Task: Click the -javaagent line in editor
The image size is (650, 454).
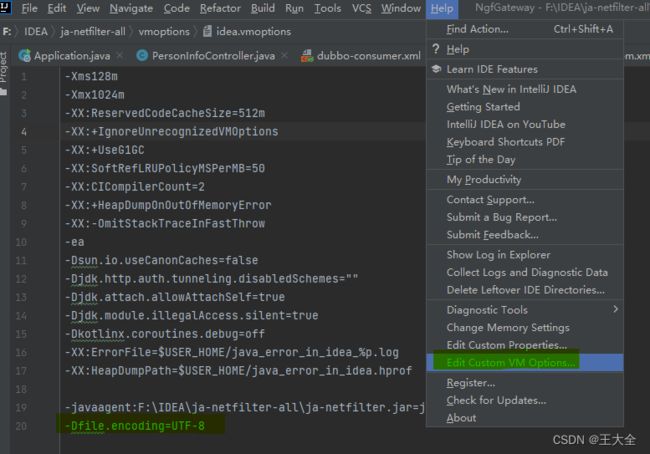Action: click(245, 408)
